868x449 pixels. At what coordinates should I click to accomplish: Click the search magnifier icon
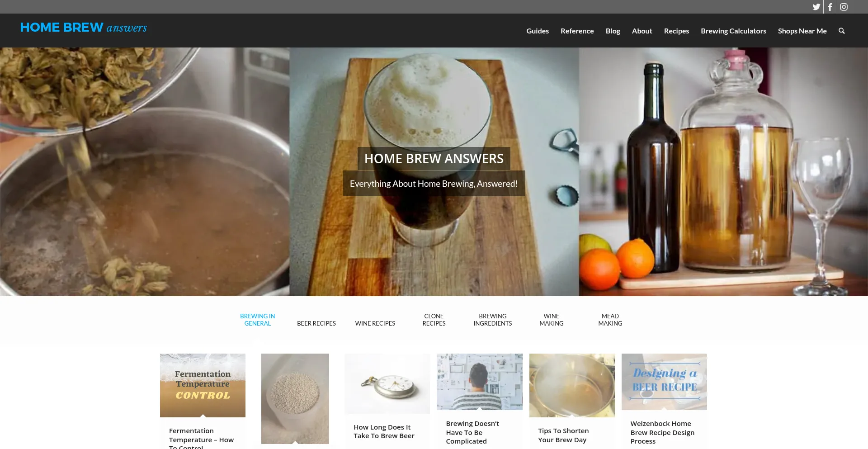click(x=841, y=31)
